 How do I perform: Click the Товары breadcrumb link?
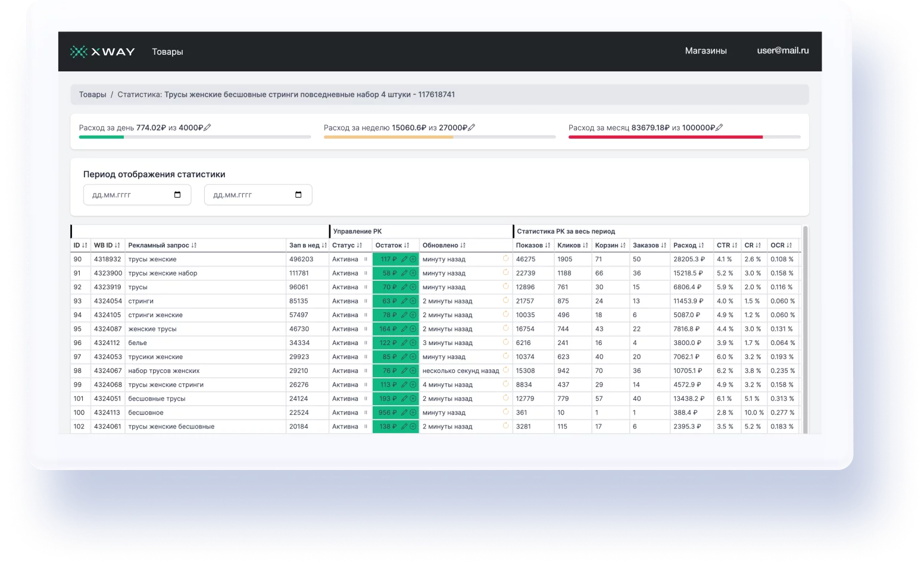[x=92, y=95]
